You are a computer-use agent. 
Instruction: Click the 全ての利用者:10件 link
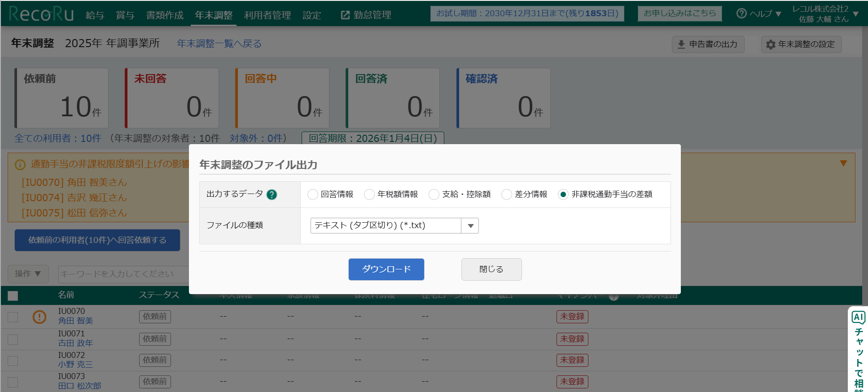[58, 138]
